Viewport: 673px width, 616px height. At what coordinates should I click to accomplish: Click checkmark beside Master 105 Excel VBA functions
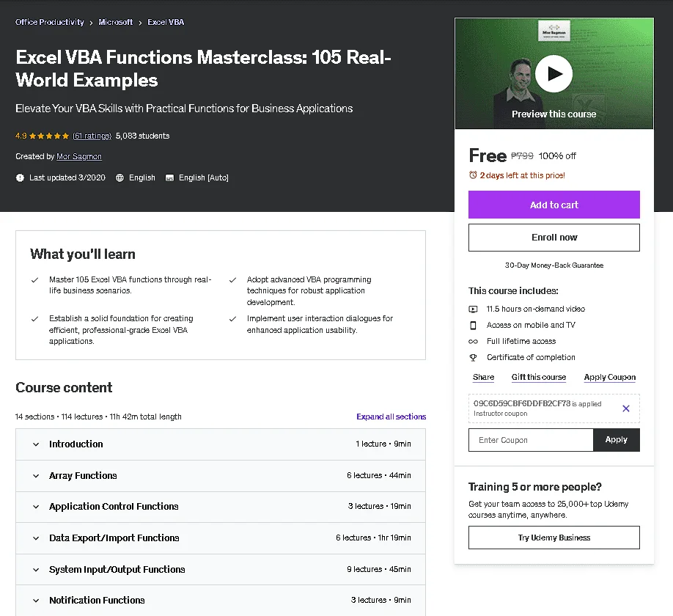point(34,280)
